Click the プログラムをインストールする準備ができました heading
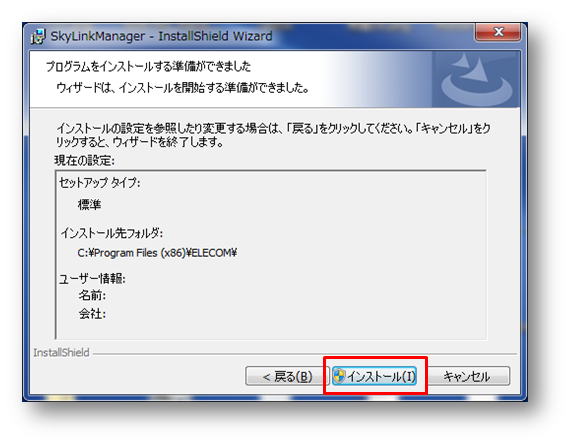Viewport: 570px width, 444px height. click(148, 67)
